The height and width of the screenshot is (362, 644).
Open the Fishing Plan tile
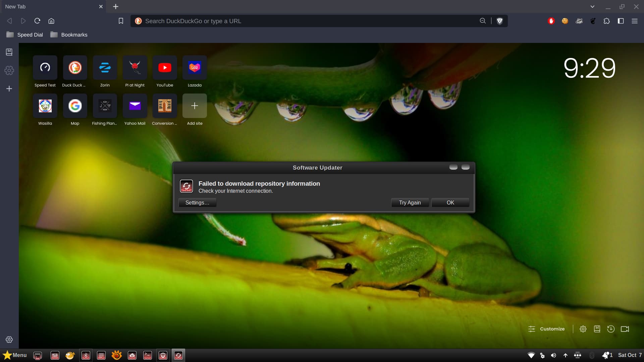pos(105,106)
